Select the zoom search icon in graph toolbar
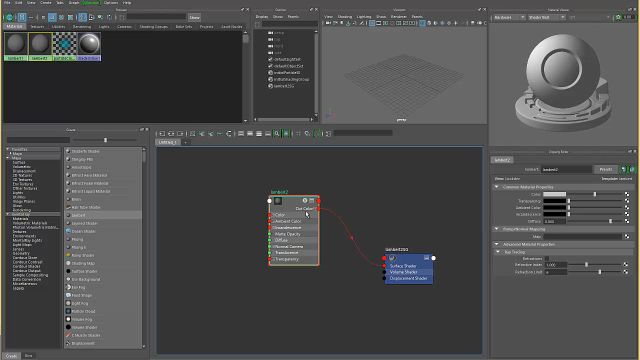The height and width of the screenshot is (360, 640). 277,133
